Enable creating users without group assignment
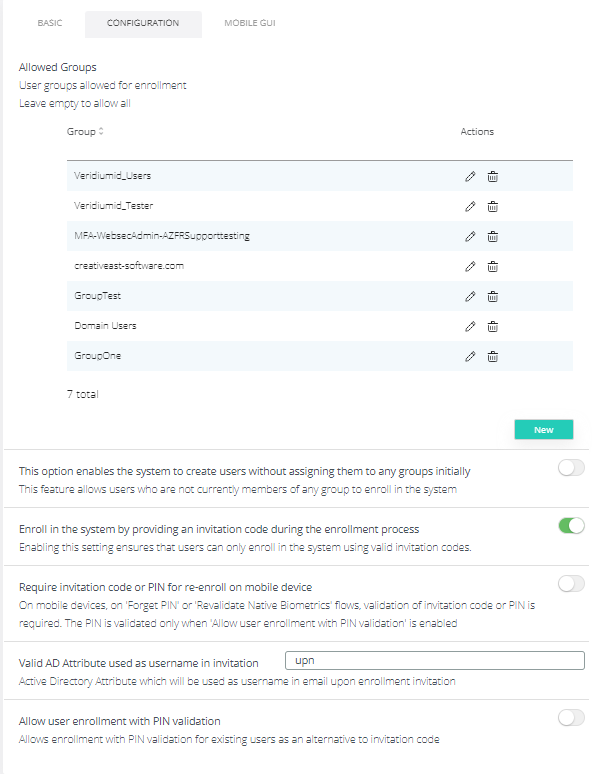 click(x=571, y=469)
